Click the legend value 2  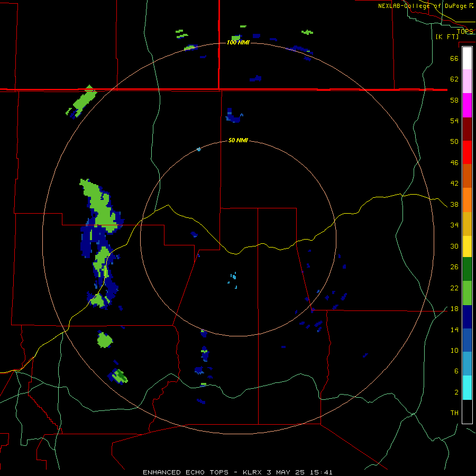coord(456,392)
